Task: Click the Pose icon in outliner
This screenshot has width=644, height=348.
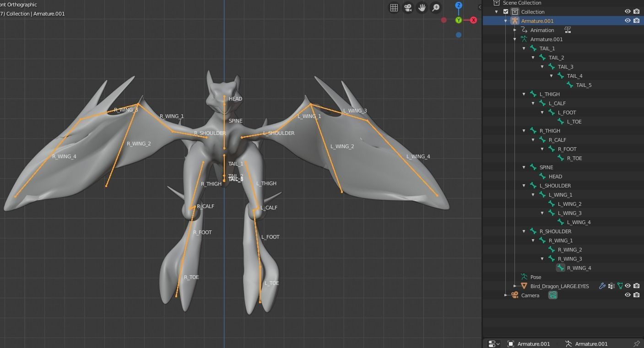Action: tap(524, 277)
